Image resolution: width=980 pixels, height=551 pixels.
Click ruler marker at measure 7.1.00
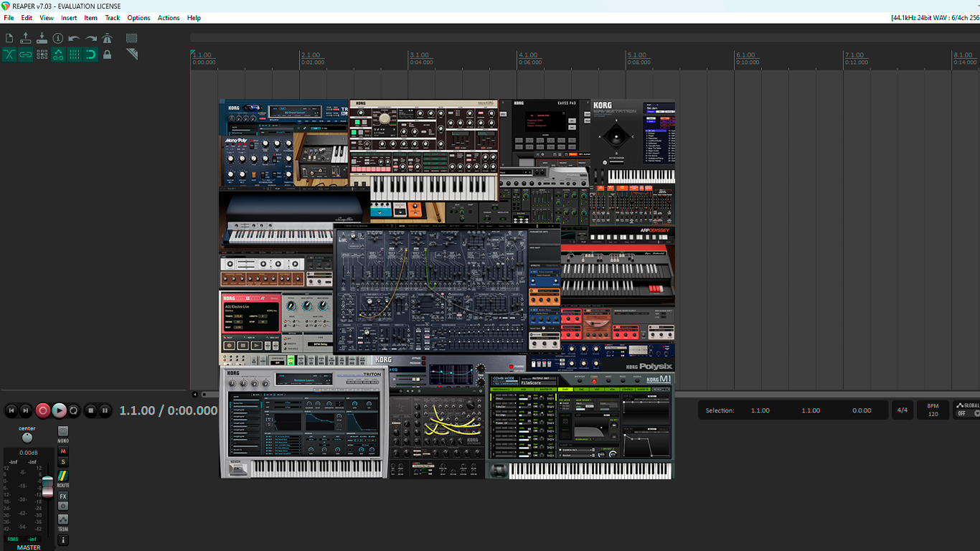(854, 55)
